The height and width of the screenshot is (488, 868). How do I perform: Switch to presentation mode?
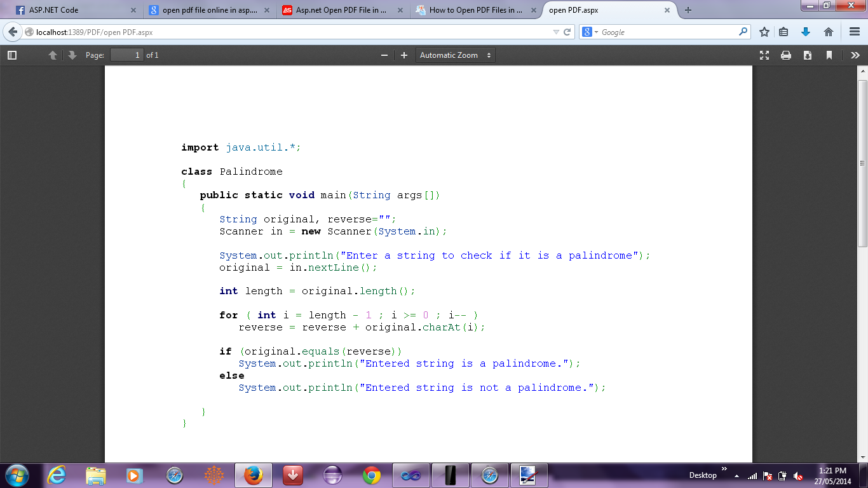tap(764, 55)
